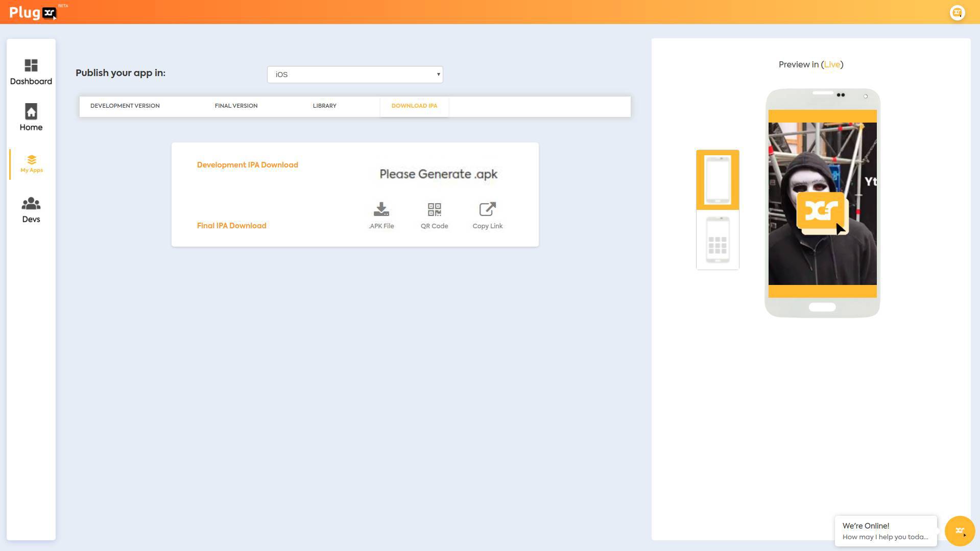
Task: Select the app grid phone thumbnail
Action: click(717, 240)
